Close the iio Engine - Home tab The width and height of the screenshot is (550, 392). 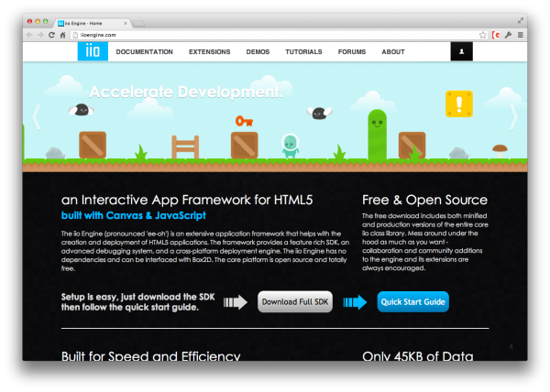(126, 24)
